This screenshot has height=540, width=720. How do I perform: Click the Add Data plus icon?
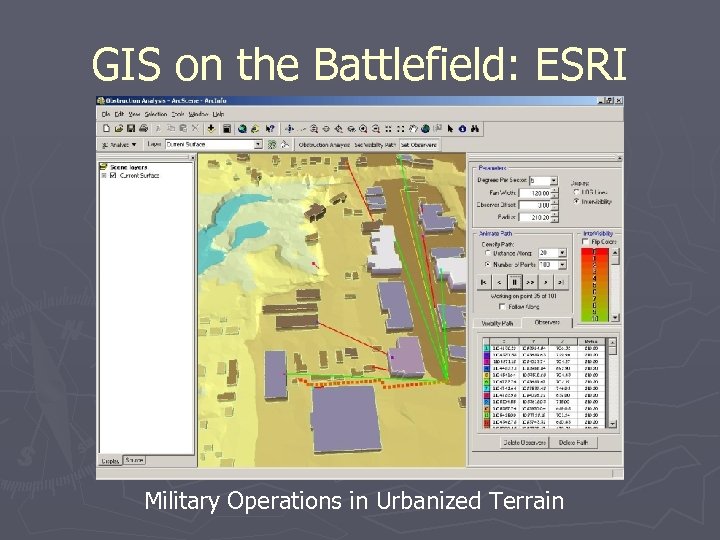[211, 129]
